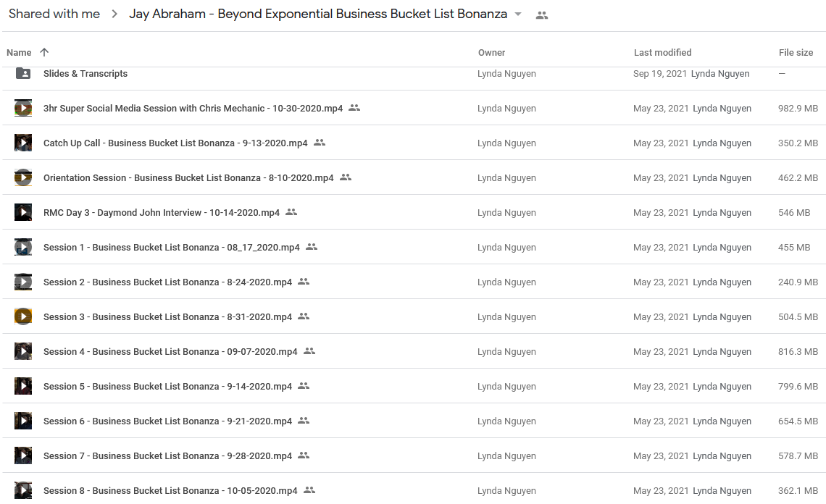The height and width of the screenshot is (504, 826).
Task: Select Session 8 10-05-2020.mp4 file name
Action: pos(170,491)
